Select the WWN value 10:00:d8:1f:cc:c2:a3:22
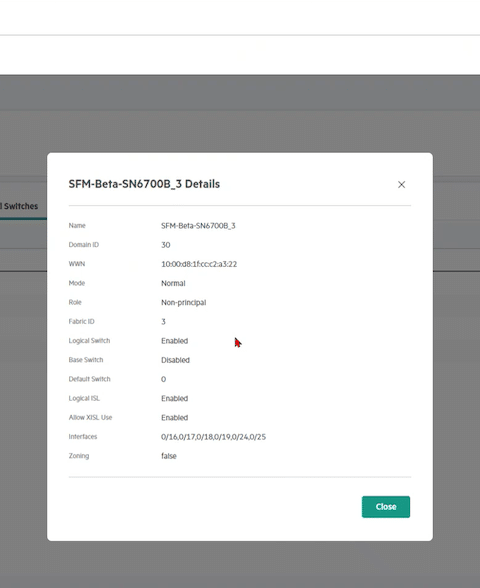This screenshot has width=480, height=588. pyautogui.click(x=199, y=264)
